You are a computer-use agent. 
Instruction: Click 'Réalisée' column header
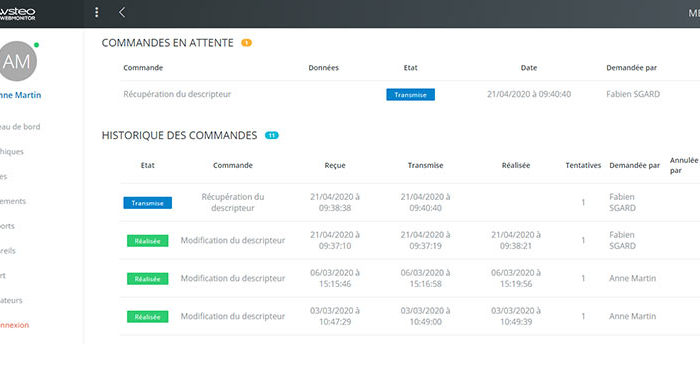point(516,165)
